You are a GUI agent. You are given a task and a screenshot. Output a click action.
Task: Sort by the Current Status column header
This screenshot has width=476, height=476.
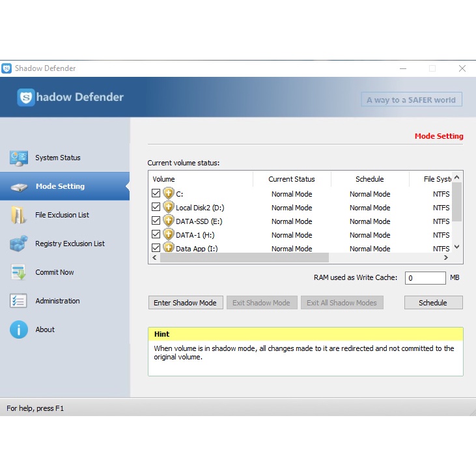pyautogui.click(x=292, y=179)
